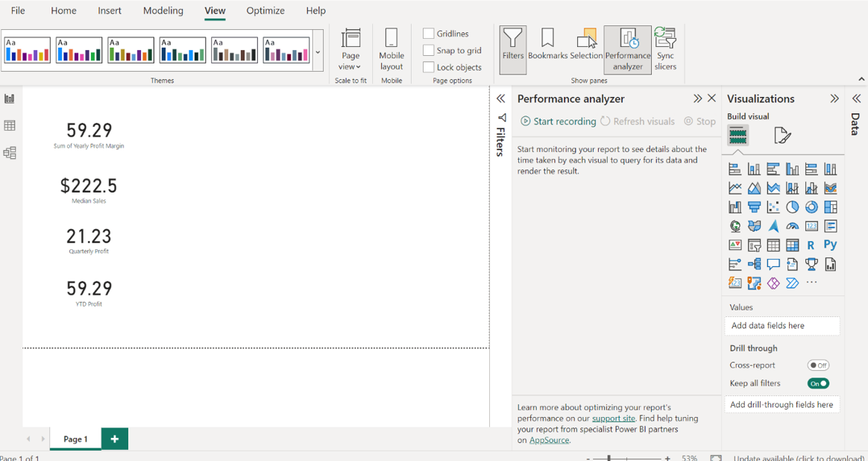This screenshot has height=461, width=868.
Task: Select the pie chart visual
Action: pyautogui.click(x=792, y=207)
